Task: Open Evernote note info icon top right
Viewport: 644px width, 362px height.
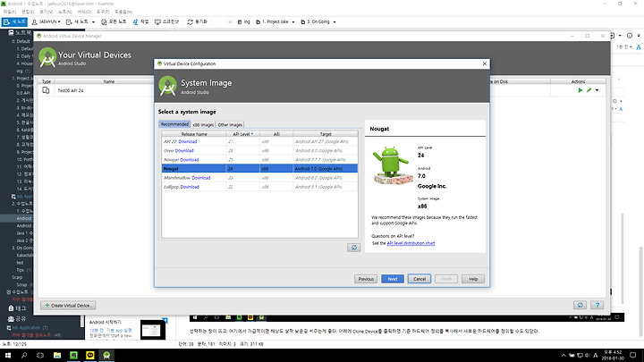Action: [x=629, y=36]
